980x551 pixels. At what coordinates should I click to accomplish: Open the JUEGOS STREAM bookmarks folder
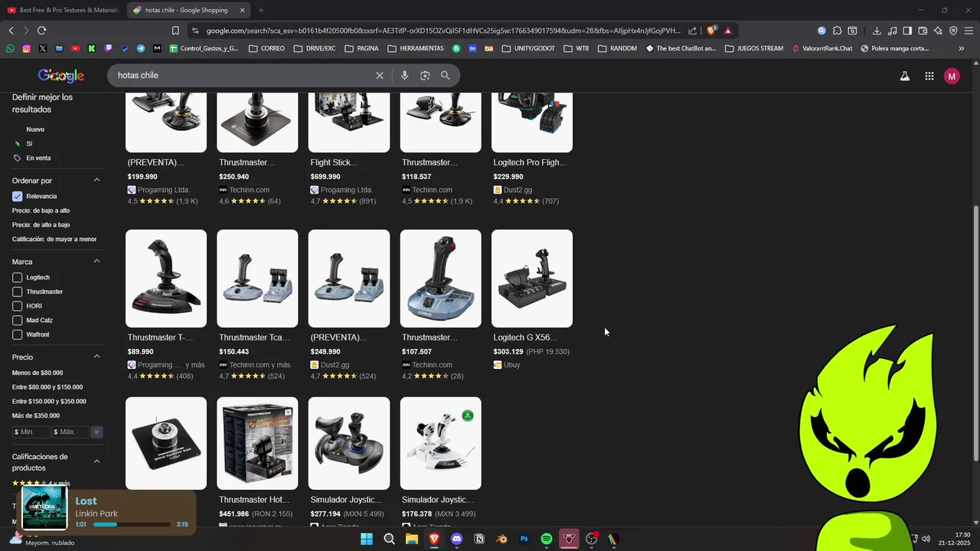754,48
